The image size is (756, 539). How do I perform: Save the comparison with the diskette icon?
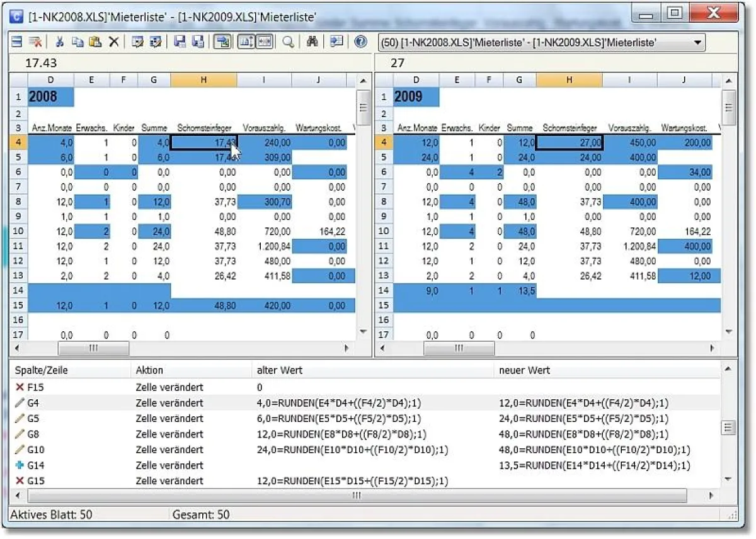click(x=181, y=42)
